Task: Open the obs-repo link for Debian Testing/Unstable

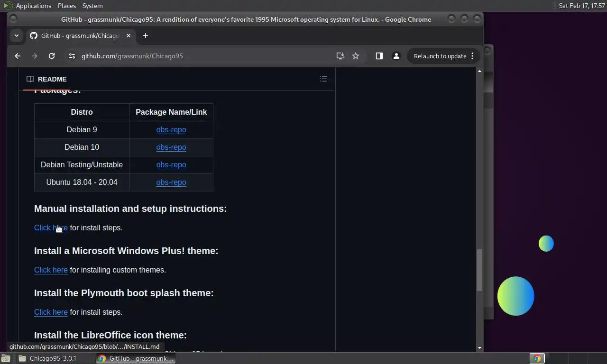Action: [x=171, y=164]
